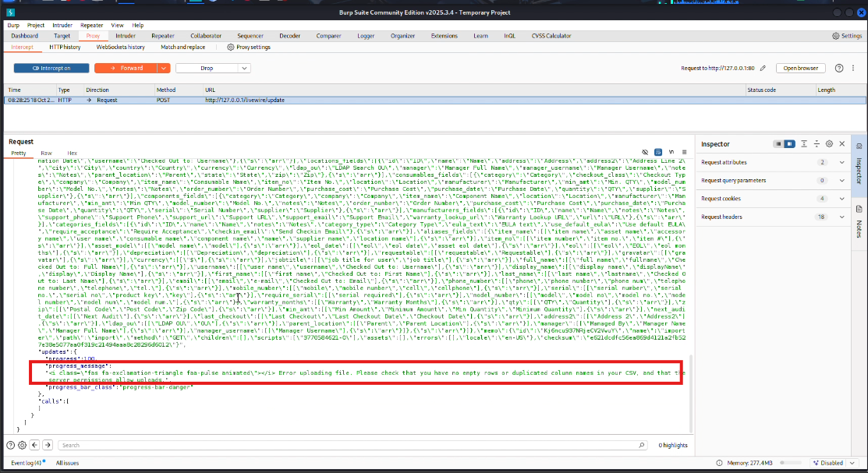Expand the Request attributes section

point(773,162)
